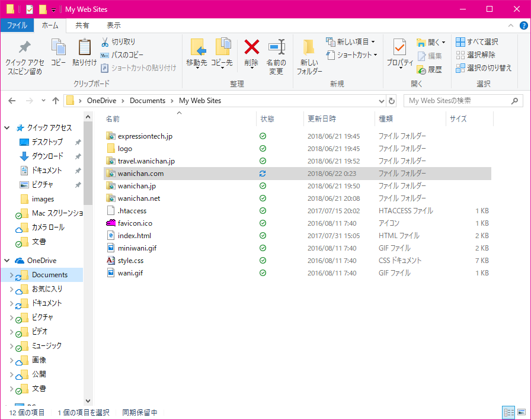
Task: Expand address bar history dropdown
Action: 381,101
